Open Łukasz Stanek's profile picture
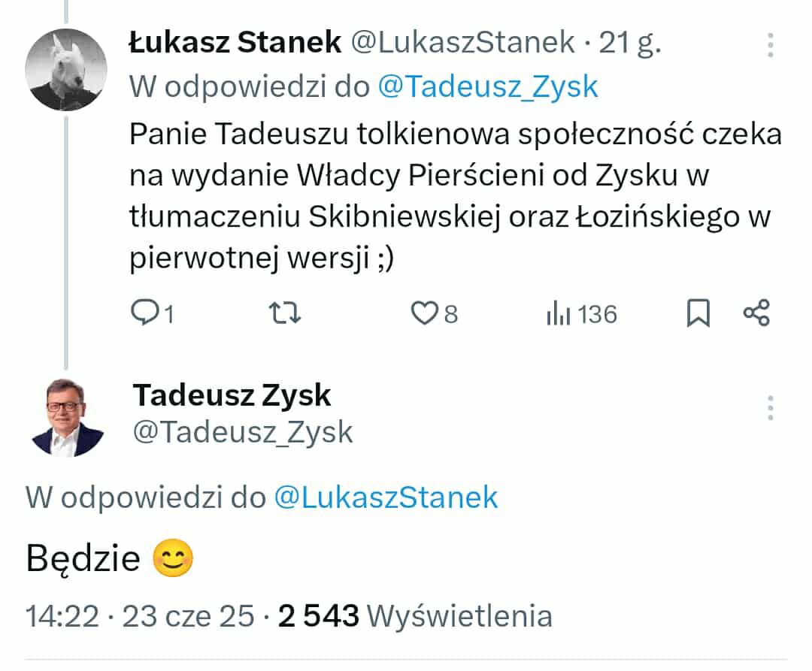Screen dimensions: 812x671 click(x=66, y=70)
